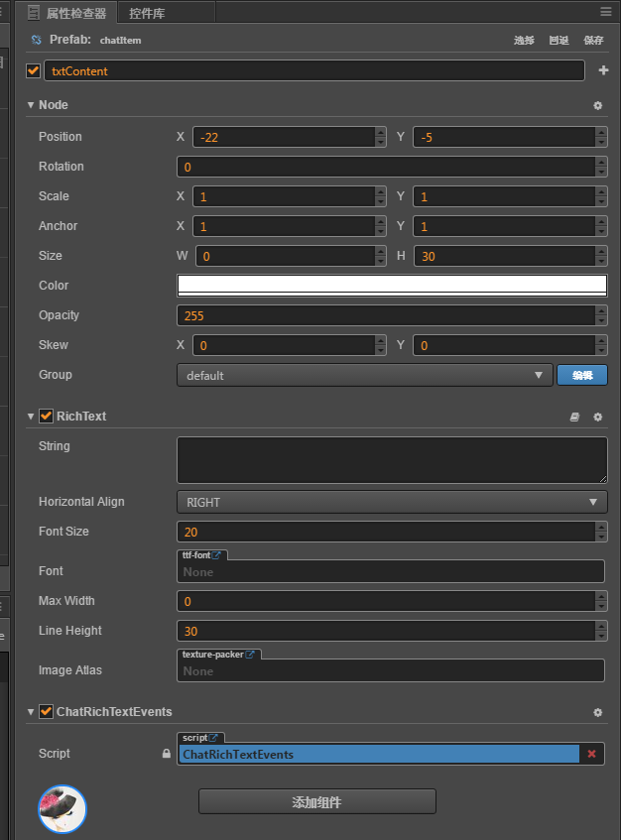The width and height of the screenshot is (621, 840).
Task: Click the ttf-font asset link icon
Action: coord(217,555)
